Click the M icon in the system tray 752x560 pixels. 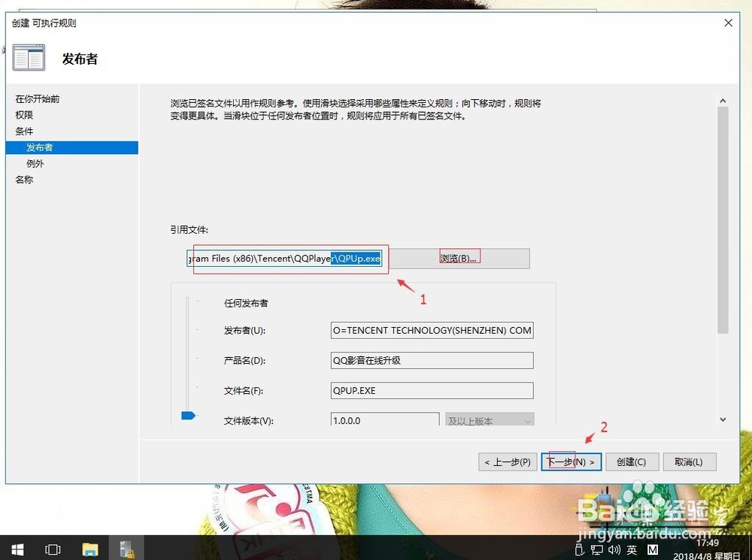coord(653,549)
